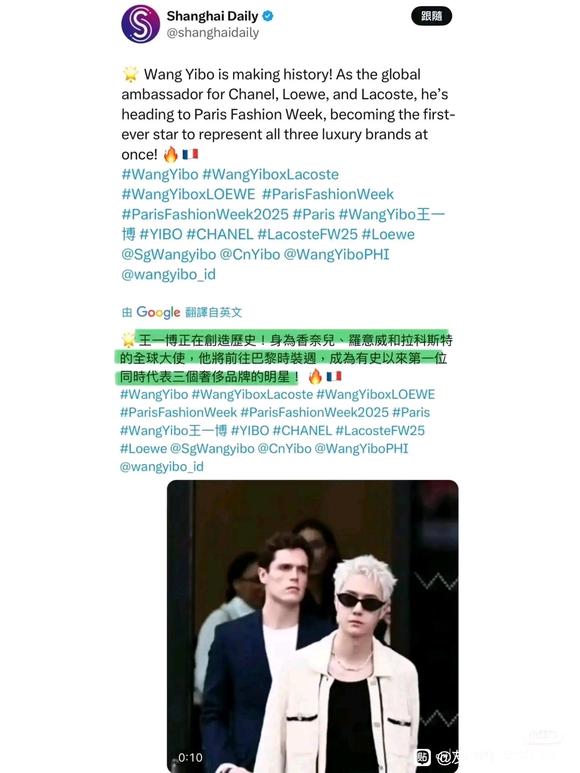Visit the @WangYiboPHI mention in original post
Image resolution: width=580 pixels, height=773 pixels.
pos(337,254)
